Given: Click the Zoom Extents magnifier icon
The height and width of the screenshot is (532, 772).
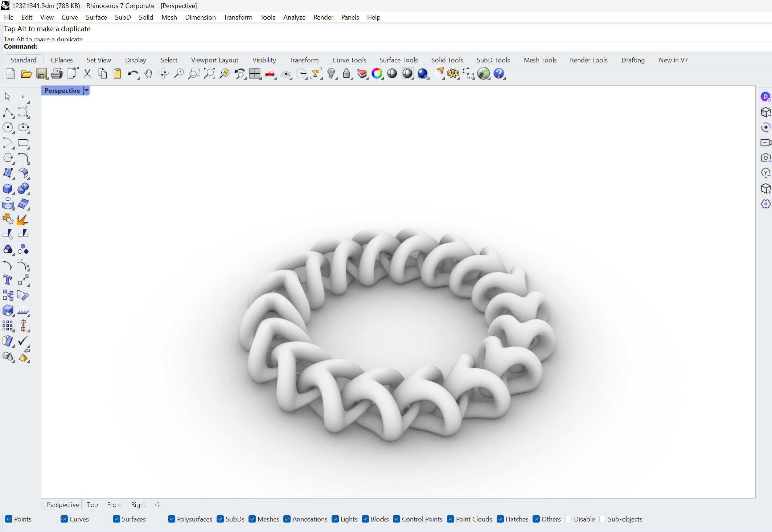Looking at the screenshot, I should click(x=209, y=74).
